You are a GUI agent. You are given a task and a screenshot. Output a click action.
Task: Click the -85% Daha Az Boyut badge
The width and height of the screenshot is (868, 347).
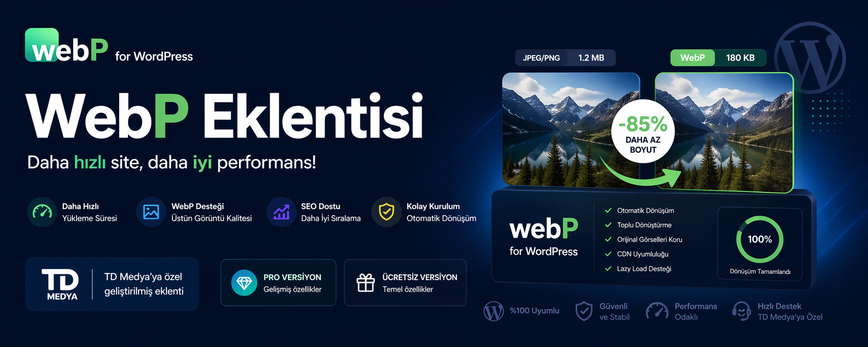click(x=643, y=131)
